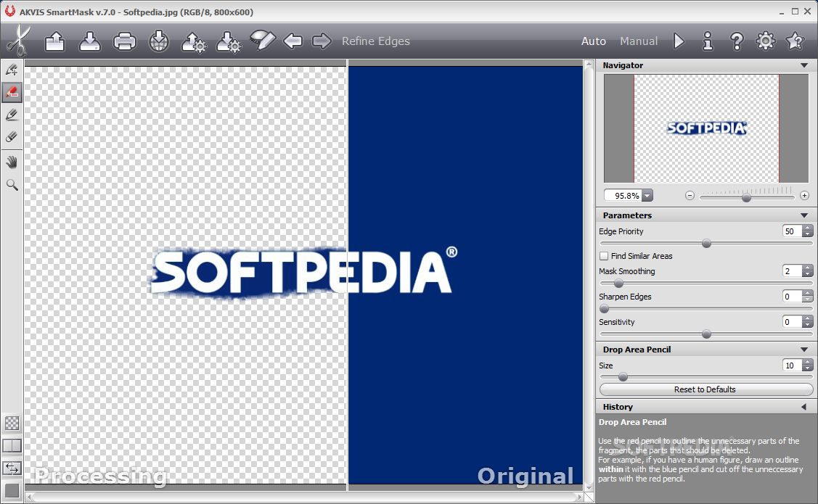Adjust the Navigator zoom slider
The width and height of the screenshot is (818, 504).
747,197
